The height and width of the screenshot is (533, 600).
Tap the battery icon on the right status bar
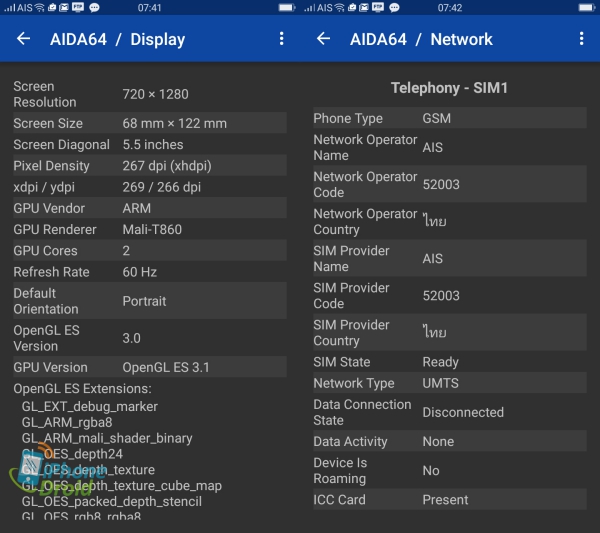tap(587, 7)
